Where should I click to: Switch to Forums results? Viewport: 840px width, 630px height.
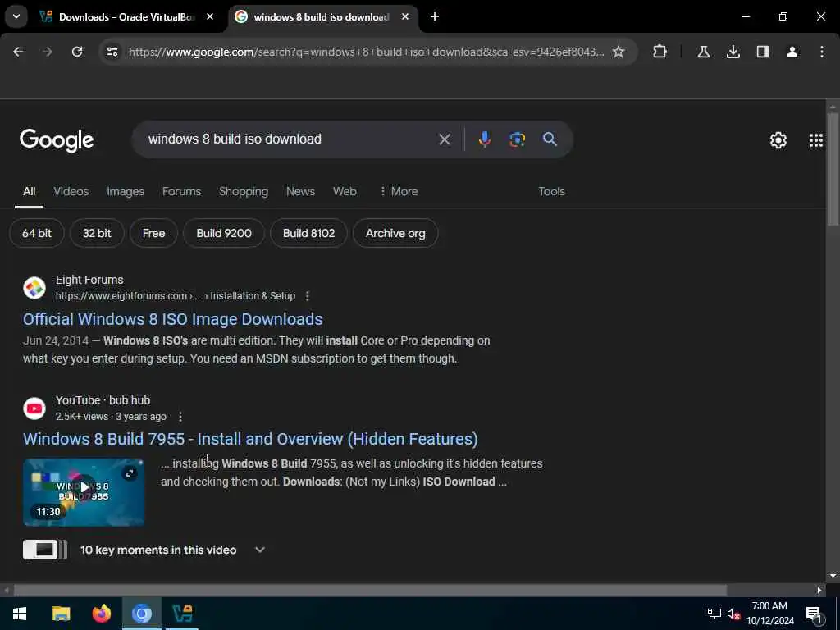[x=181, y=192]
